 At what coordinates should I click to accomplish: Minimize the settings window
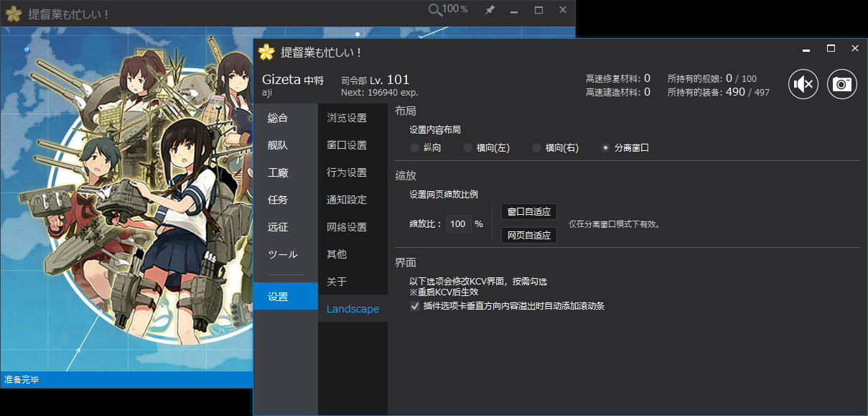point(807,49)
